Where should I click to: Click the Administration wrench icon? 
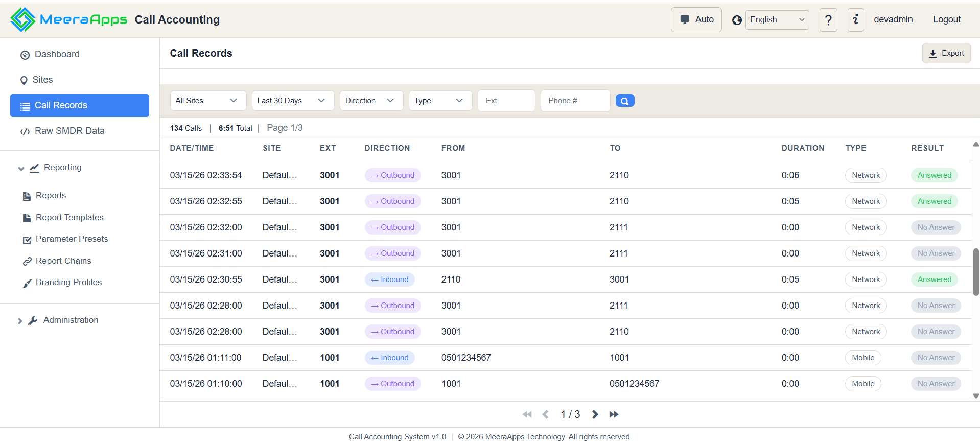[x=33, y=321]
